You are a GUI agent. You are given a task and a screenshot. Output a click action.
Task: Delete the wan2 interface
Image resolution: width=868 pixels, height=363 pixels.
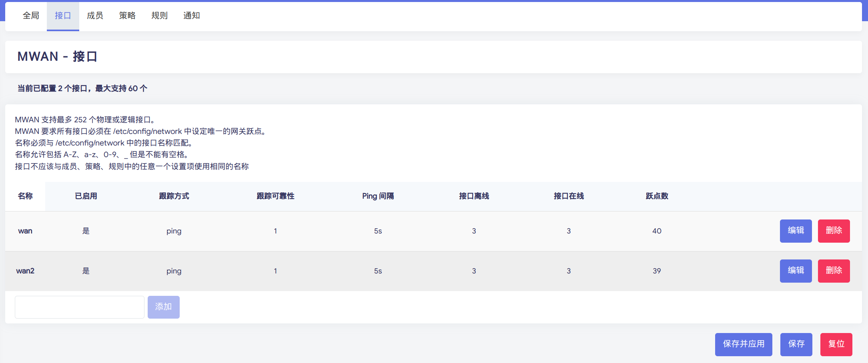834,271
